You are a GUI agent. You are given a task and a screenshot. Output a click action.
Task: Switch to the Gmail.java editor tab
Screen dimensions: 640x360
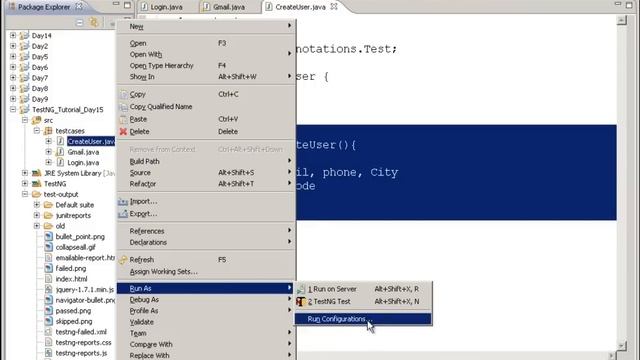click(224, 7)
